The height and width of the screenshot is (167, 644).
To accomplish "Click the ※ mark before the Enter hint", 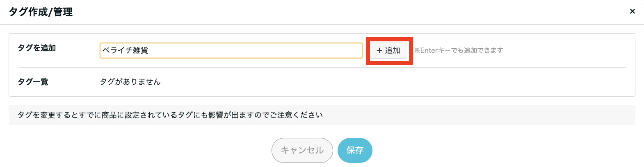I will (417, 51).
